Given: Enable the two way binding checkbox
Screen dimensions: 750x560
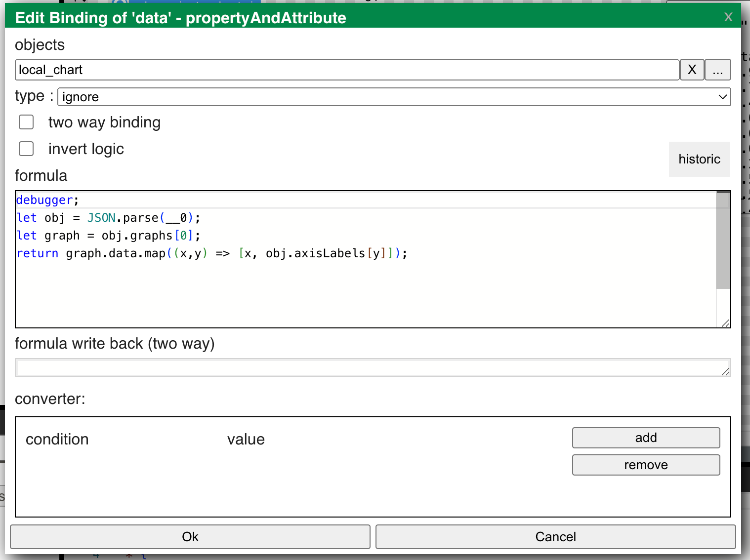Looking at the screenshot, I should (x=26, y=122).
